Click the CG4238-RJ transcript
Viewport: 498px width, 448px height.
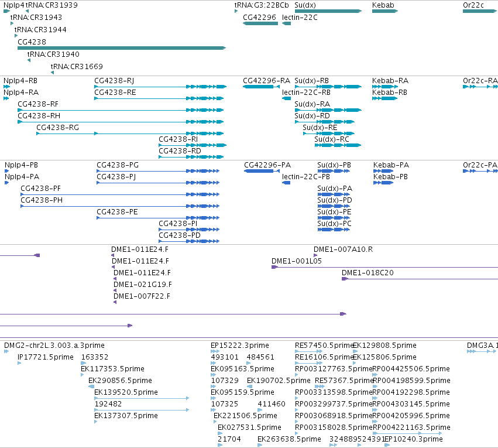(160, 87)
